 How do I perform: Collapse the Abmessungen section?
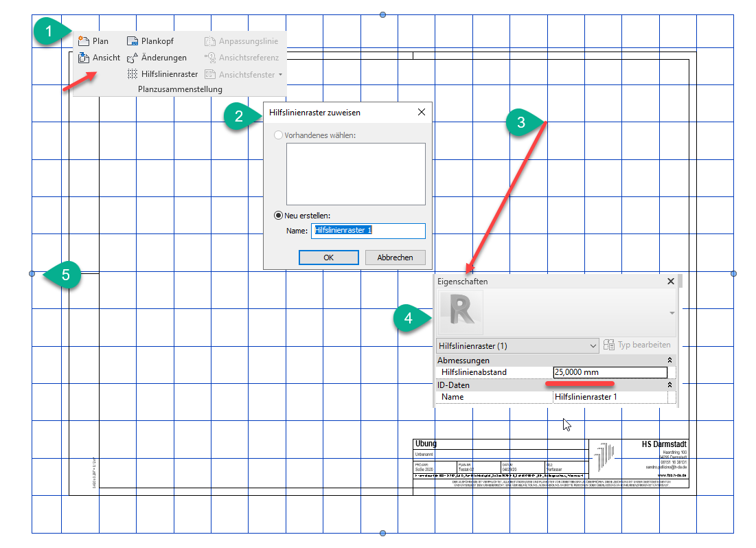669,361
